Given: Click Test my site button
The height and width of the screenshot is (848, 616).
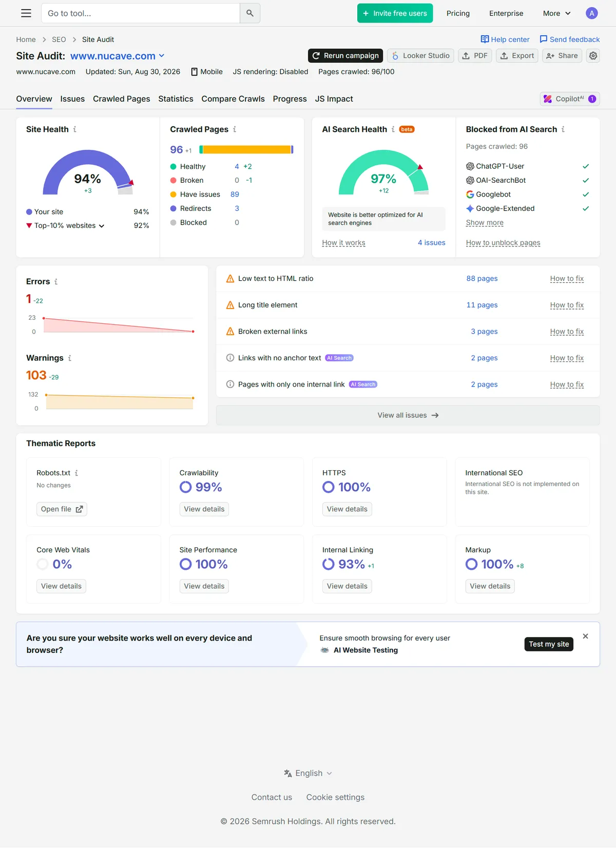Looking at the screenshot, I should pos(549,644).
